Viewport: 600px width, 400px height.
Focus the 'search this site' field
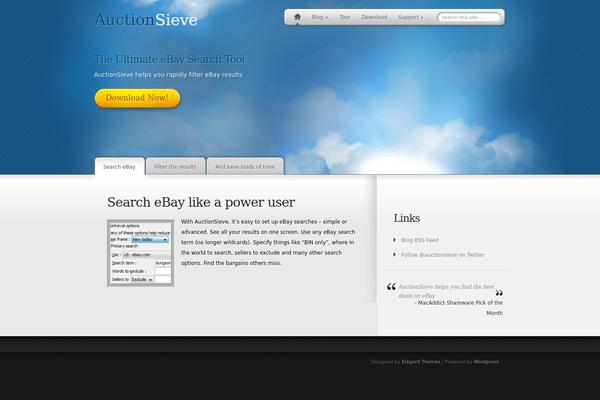[469, 17]
